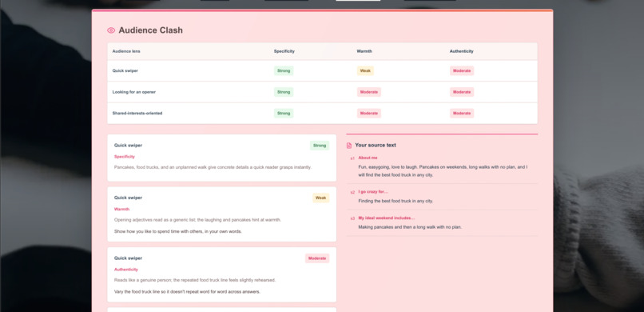The width and height of the screenshot is (644, 312).
Task: Click the Warmth column header in the table
Action: pyautogui.click(x=364, y=51)
